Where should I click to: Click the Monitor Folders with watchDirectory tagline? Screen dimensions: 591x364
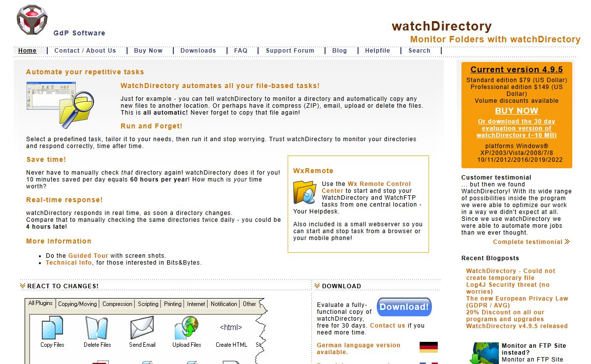pos(495,39)
